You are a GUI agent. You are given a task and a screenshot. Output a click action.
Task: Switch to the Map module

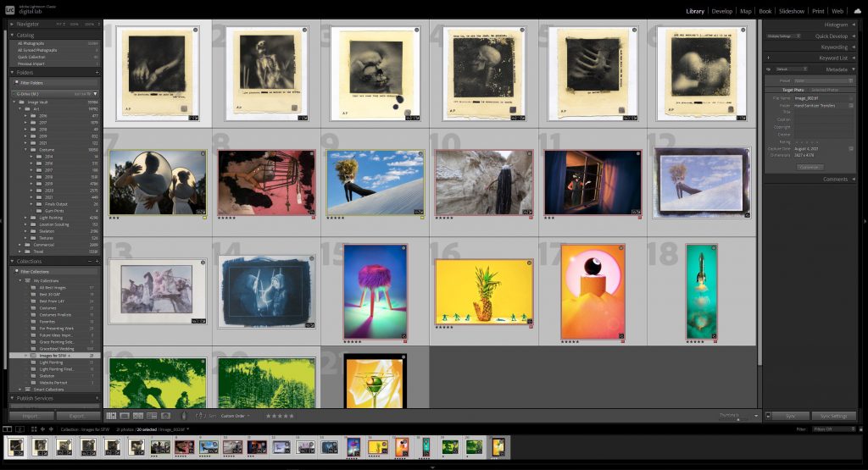(x=746, y=11)
